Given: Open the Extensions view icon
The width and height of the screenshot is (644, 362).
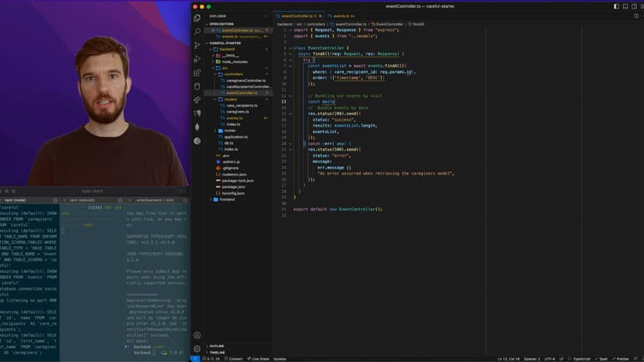Looking at the screenshot, I should point(198,73).
